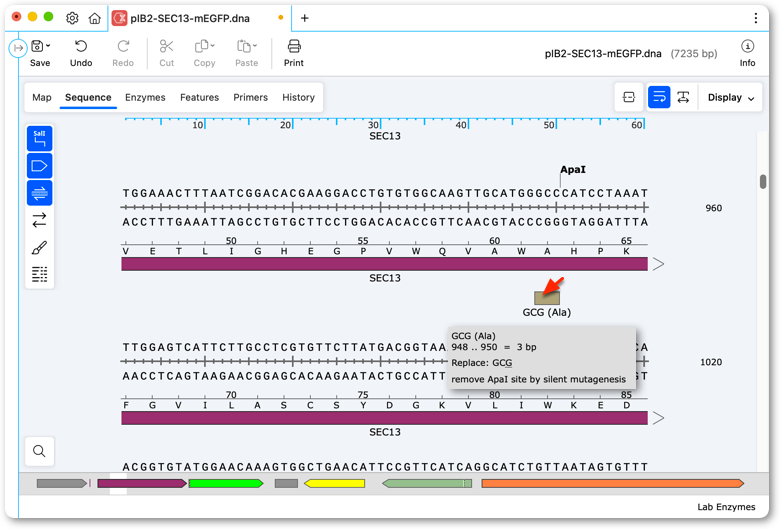The image size is (780, 529).
Task: Click the ApaI enzyme site label
Action: tap(573, 170)
